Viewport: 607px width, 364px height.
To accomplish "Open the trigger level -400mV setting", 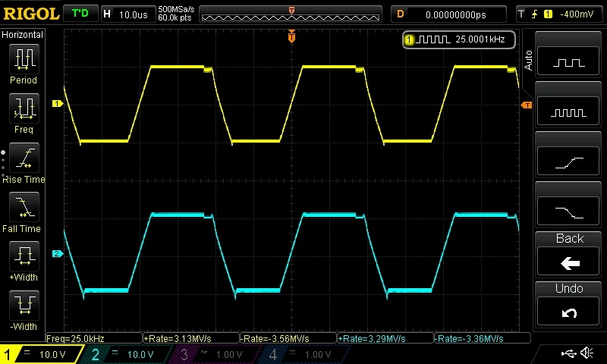I will [x=558, y=14].
